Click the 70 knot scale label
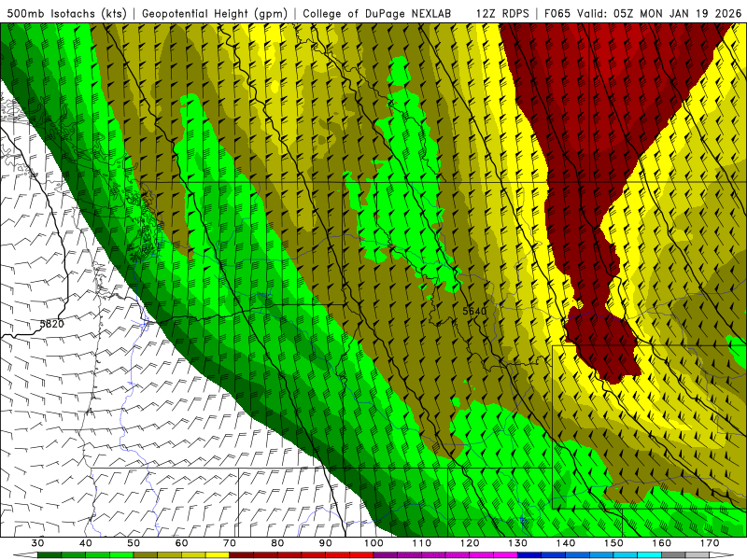Screen dimensions: 747x560 pos(230,543)
